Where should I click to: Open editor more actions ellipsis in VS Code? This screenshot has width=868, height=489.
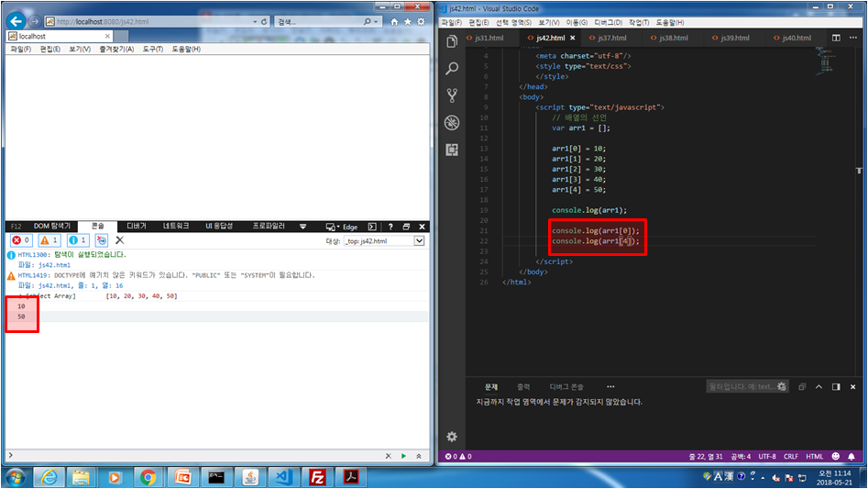(x=853, y=38)
